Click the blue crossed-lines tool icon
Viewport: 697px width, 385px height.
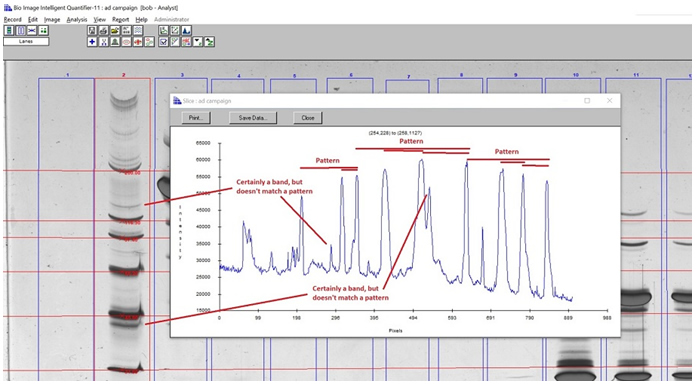(x=32, y=30)
